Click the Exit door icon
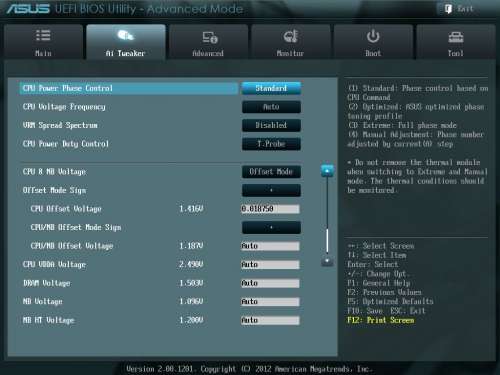500x375 pixels. (448, 9)
